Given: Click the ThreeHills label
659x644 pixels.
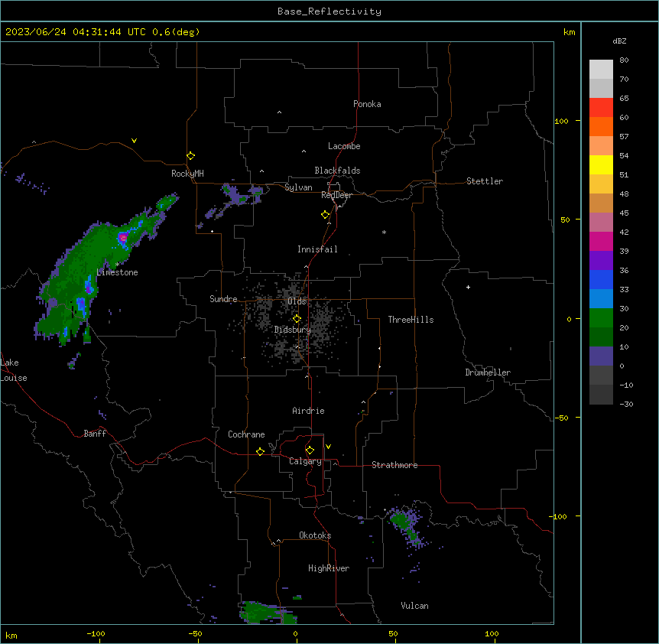Looking at the screenshot, I should [x=411, y=320].
